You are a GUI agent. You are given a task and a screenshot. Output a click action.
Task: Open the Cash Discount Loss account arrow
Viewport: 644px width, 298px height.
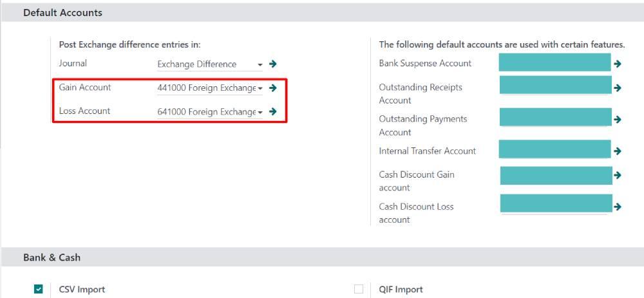tap(617, 207)
